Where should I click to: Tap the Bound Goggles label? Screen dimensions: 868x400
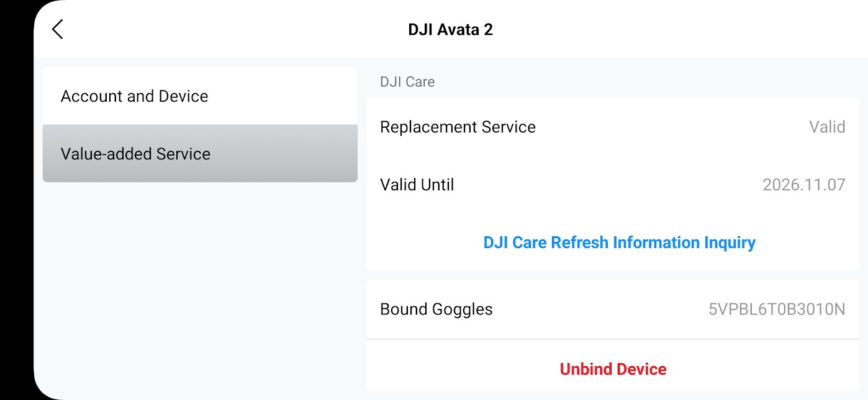coord(436,309)
